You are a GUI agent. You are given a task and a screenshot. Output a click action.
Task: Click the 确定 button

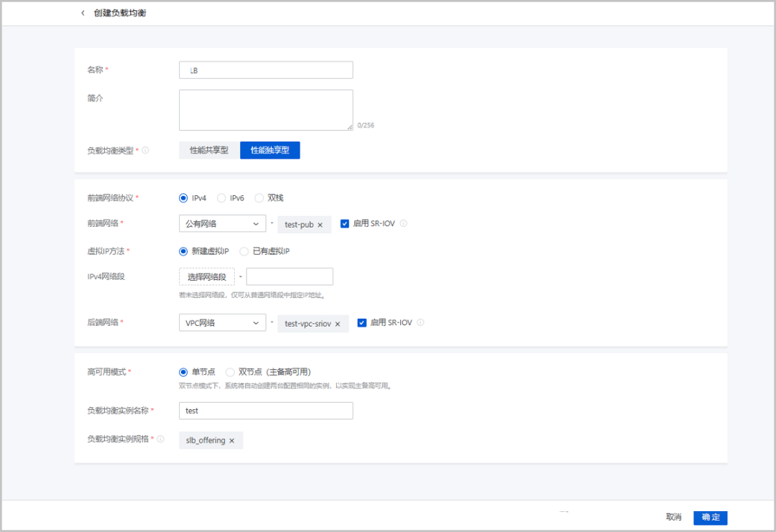point(710,517)
